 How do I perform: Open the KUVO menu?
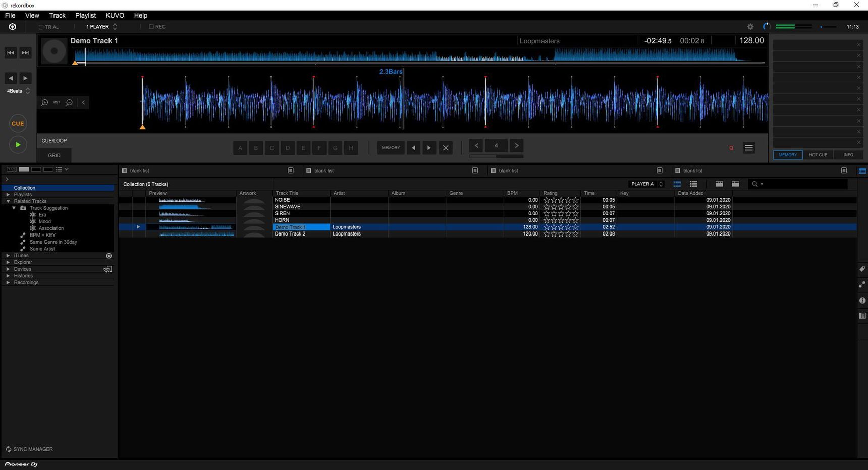pos(115,15)
